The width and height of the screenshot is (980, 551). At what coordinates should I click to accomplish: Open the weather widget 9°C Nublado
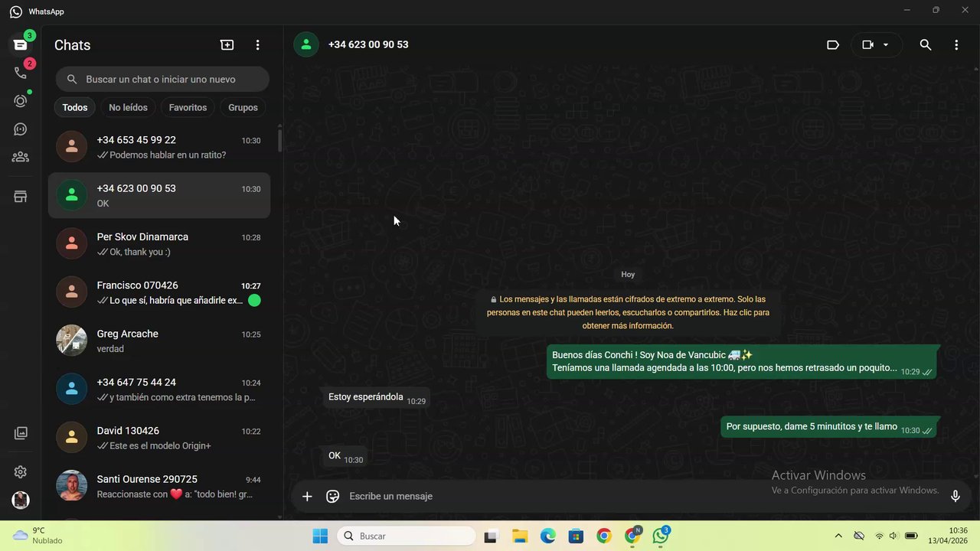click(x=38, y=536)
